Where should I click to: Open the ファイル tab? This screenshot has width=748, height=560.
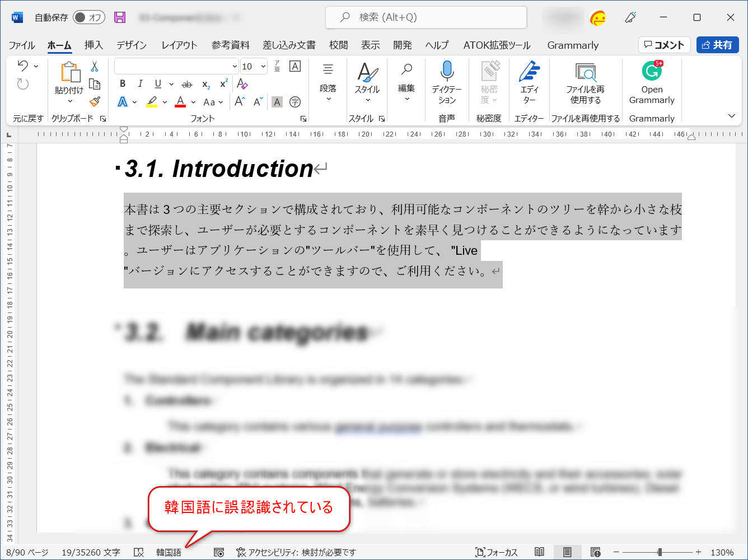[x=22, y=45]
